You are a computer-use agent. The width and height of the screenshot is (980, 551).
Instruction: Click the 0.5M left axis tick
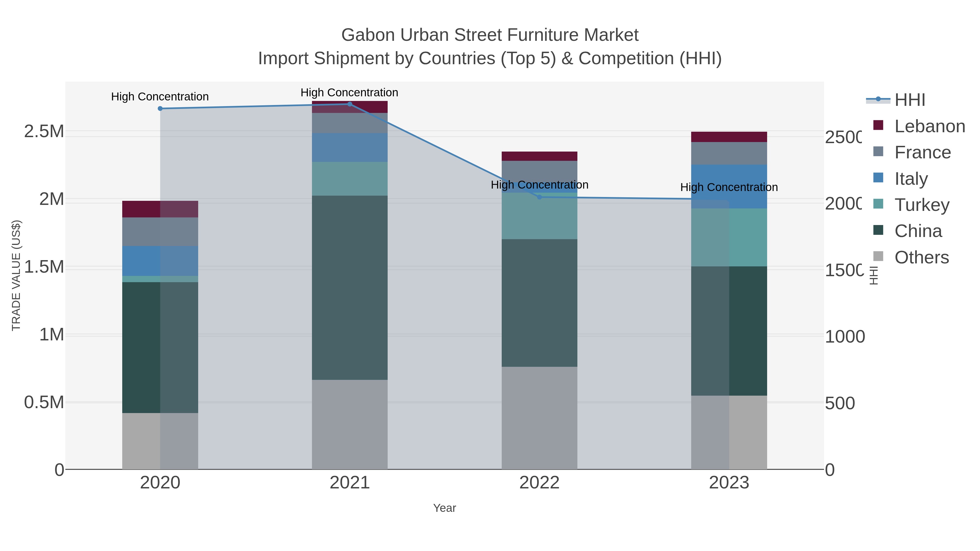(44, 402)
